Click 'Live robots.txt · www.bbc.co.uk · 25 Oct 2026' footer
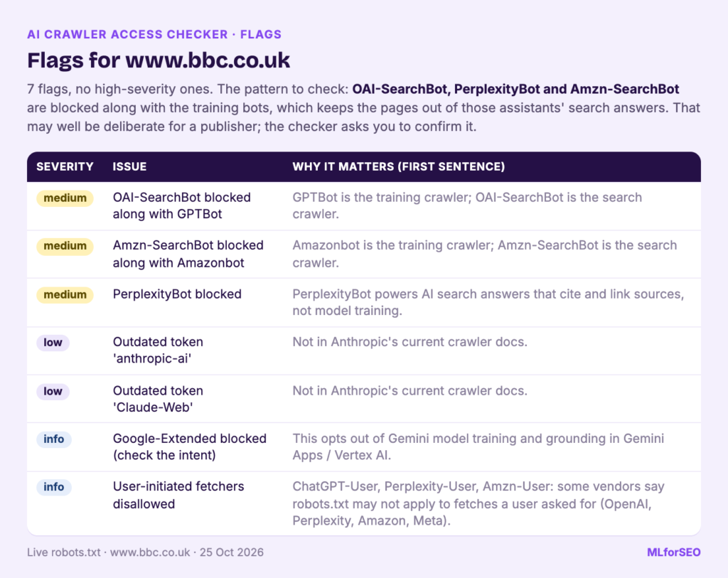Image resolution: width=728 pixels, height=578 pixels. [145, 552]
